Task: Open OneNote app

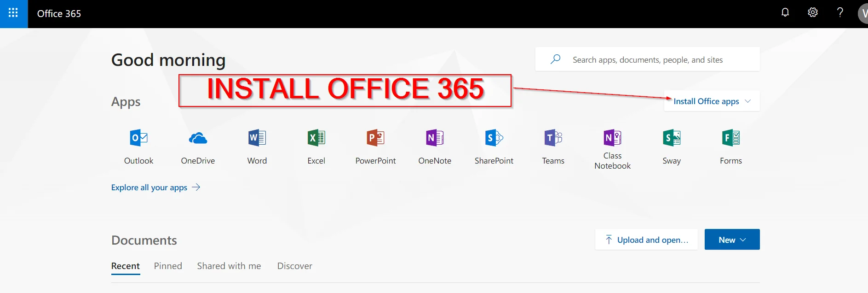Action: click(x=435, y=147)
